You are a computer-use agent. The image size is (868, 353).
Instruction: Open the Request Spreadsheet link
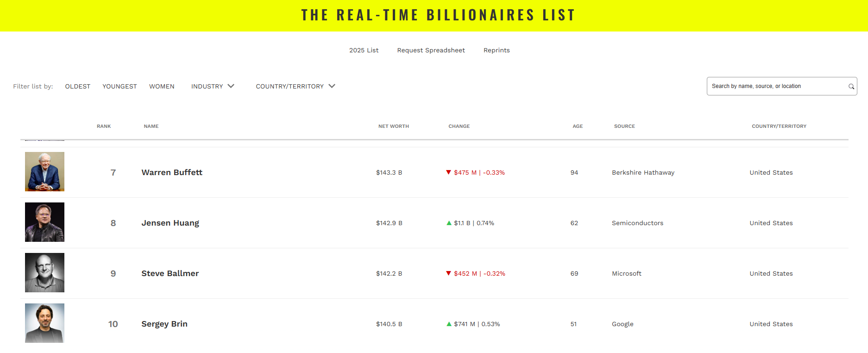click(x=431, y=50)
